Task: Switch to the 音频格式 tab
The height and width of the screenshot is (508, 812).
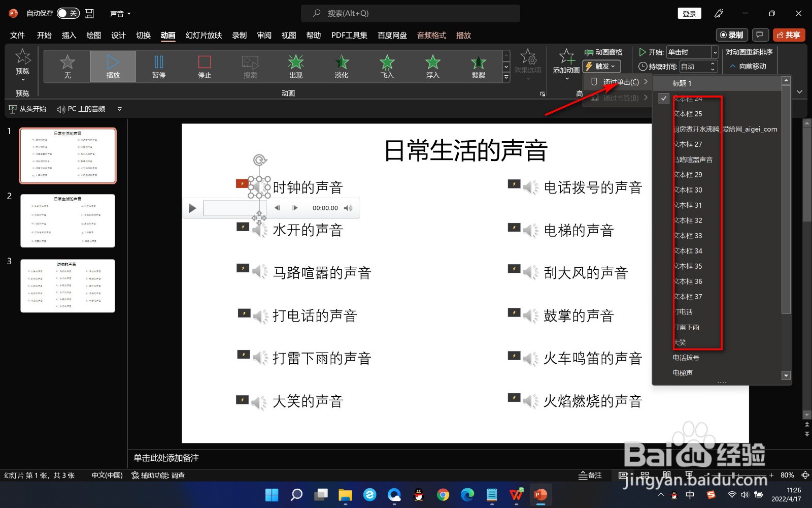Action: pos(432,35)
